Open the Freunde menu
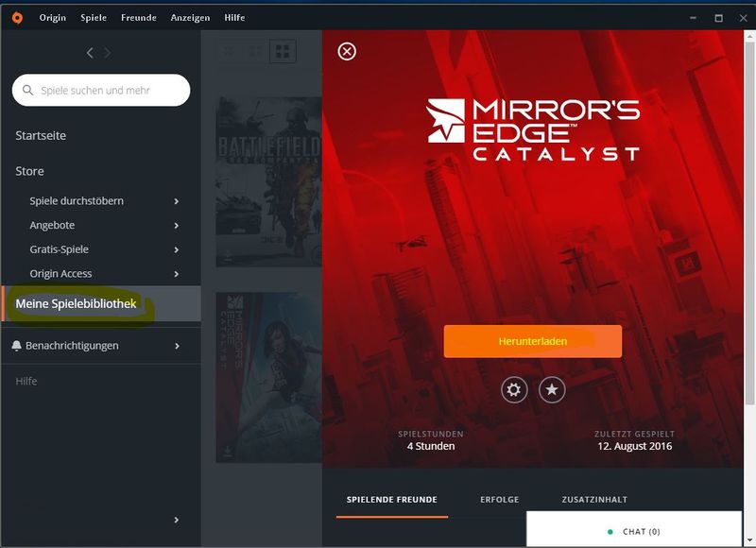This screenshot has width=756, height=548. click(139, 18)
